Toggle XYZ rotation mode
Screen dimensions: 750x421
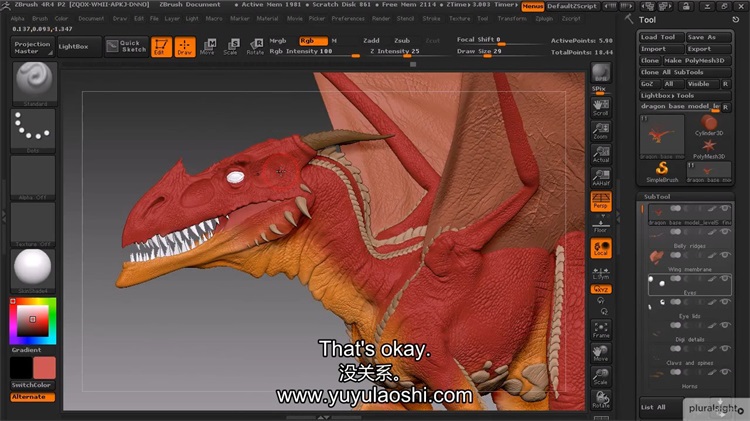pyautogui.click(x=601, y=289)
